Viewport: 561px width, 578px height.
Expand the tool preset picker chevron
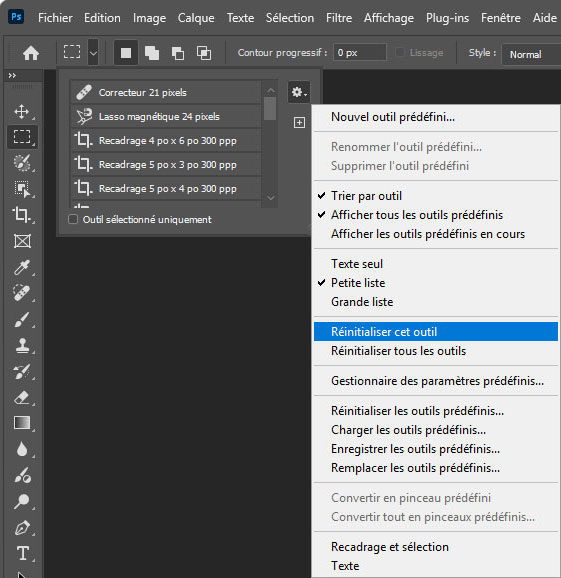(93, 53)
